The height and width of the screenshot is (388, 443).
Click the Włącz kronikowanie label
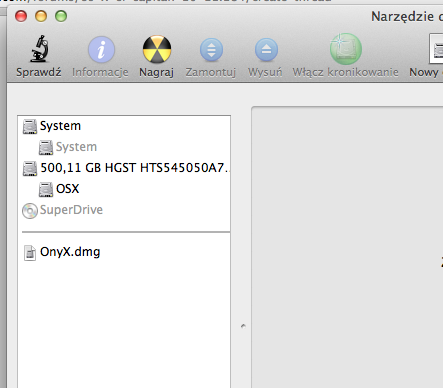point(345,72)
